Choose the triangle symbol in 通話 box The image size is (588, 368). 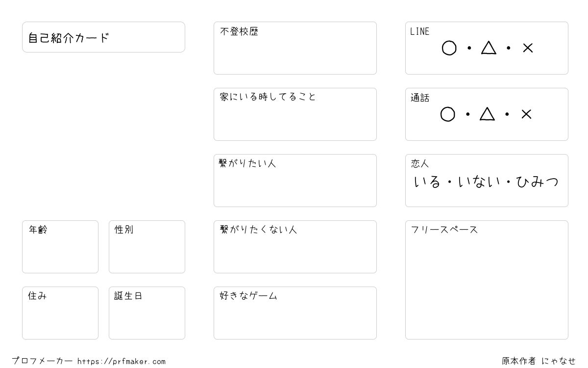(x=487, y=114)
